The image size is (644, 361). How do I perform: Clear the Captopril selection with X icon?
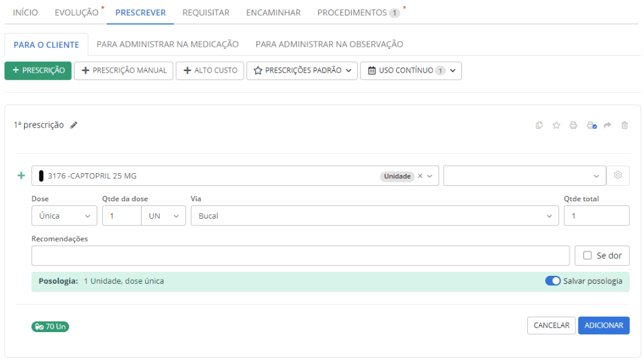pos(420,176)
